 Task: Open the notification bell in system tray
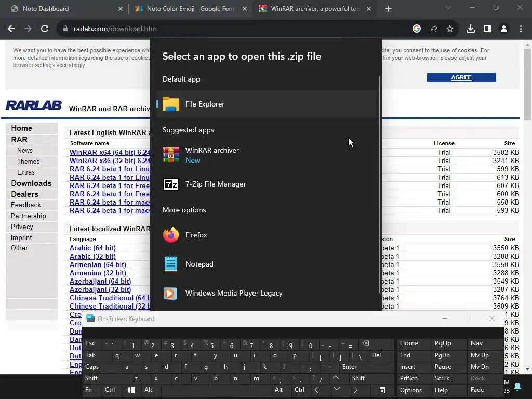point(518,387)
